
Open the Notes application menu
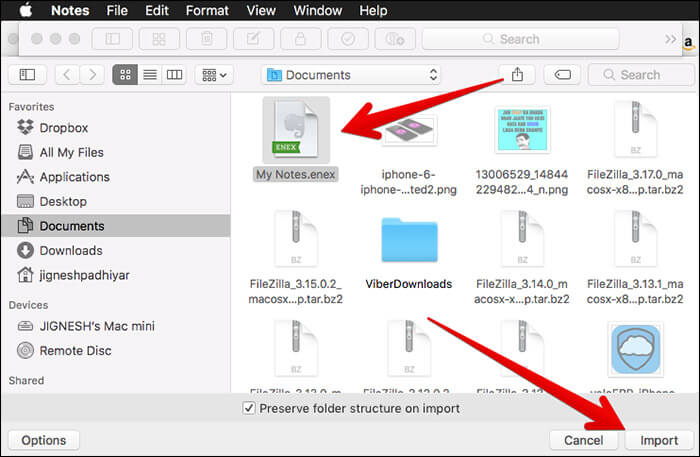[x=70, y=10]
